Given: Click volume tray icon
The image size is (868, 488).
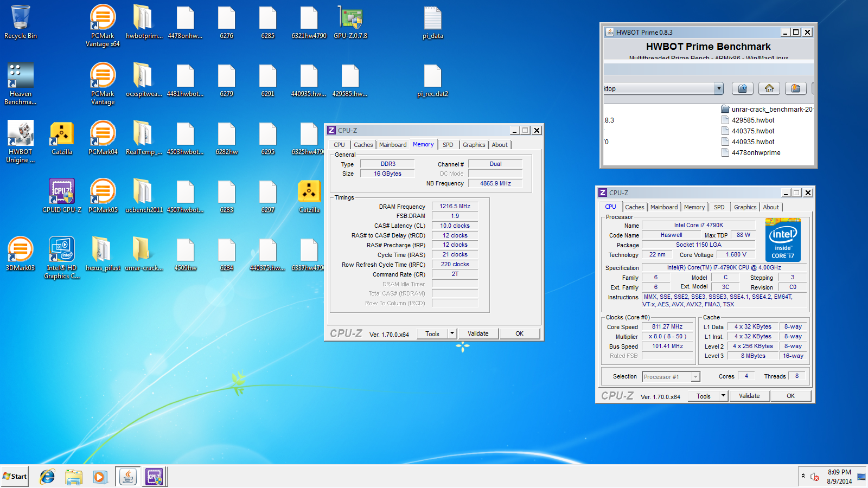Looking at the screenshot, I should [x=815, y=477].
